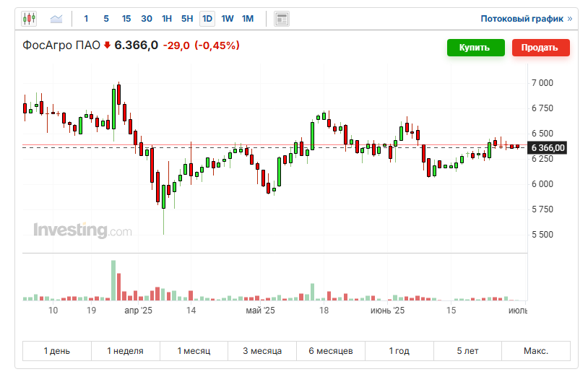This screenshot has height=377, width=588.
Task: Click the -29,0 price change value
Action: click(176, 45)
